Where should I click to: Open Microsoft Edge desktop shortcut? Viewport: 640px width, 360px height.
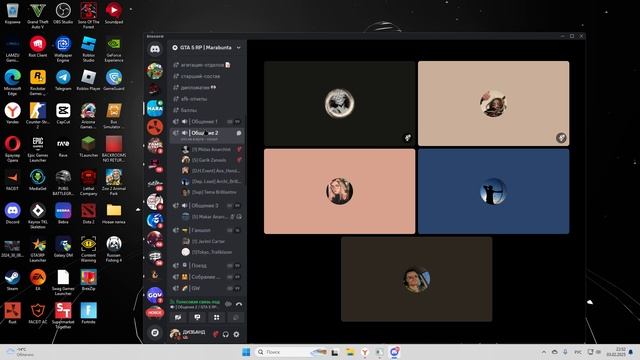pyautogui.click(x=13, y=82)
